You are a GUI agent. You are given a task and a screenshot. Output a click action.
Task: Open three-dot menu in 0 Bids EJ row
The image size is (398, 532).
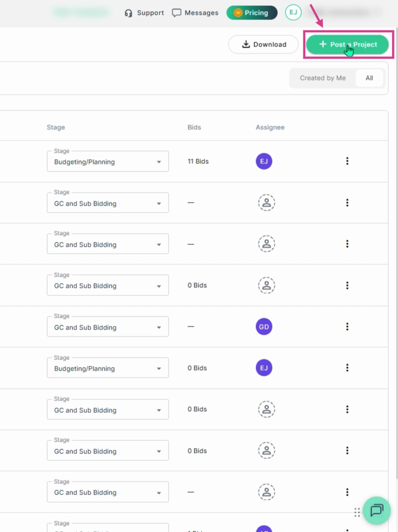(x=347, y=368)
